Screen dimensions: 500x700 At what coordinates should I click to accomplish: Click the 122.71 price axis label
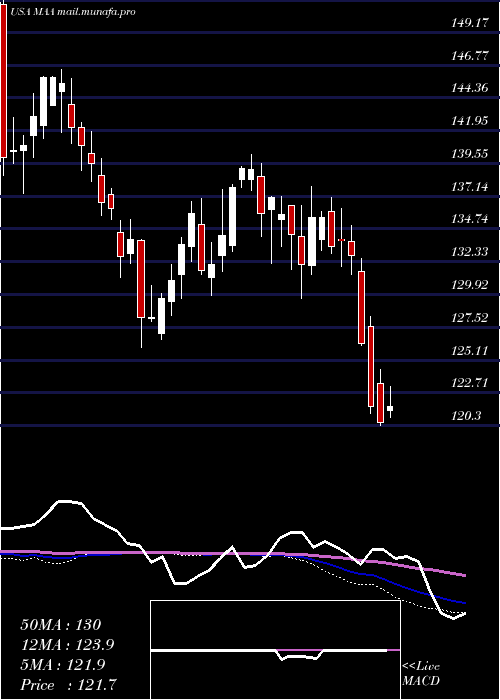point(470,383)
